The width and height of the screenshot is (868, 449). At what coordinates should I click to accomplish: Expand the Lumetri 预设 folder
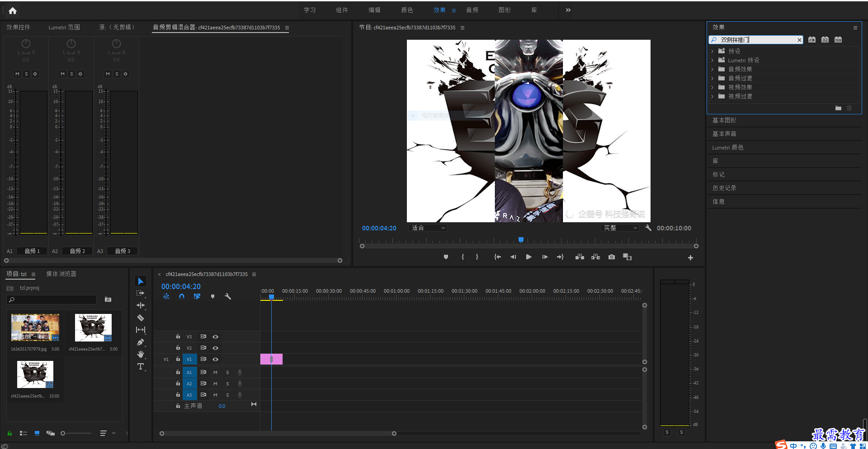[x=712, y=60]
